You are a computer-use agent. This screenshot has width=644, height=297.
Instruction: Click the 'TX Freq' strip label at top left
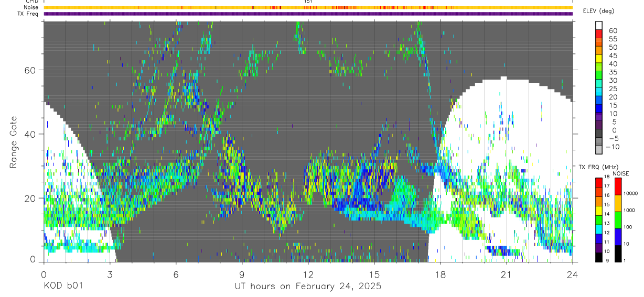pos(28,13)
